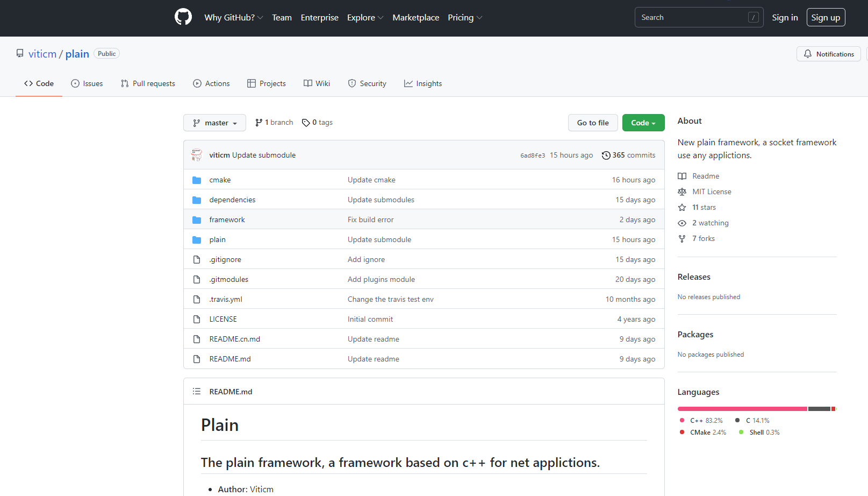Click the Packages heading link
868x496 pixels.
pyautogui.click(x=695, y=335)
